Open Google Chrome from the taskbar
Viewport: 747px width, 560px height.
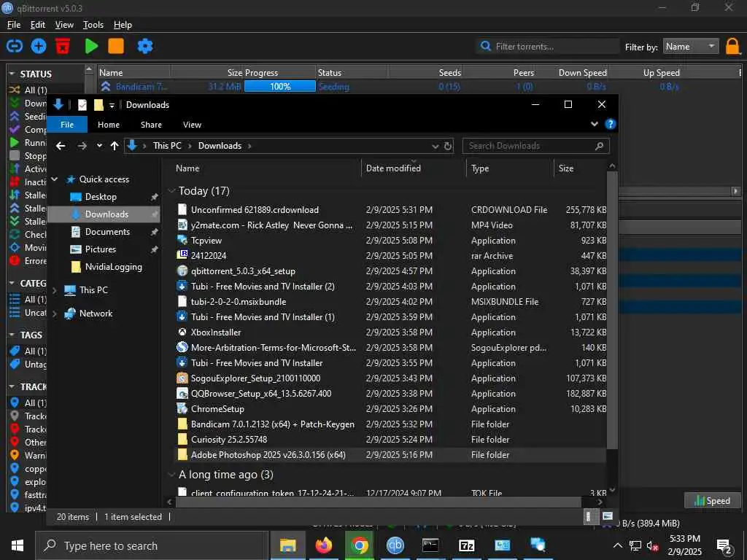359,545
